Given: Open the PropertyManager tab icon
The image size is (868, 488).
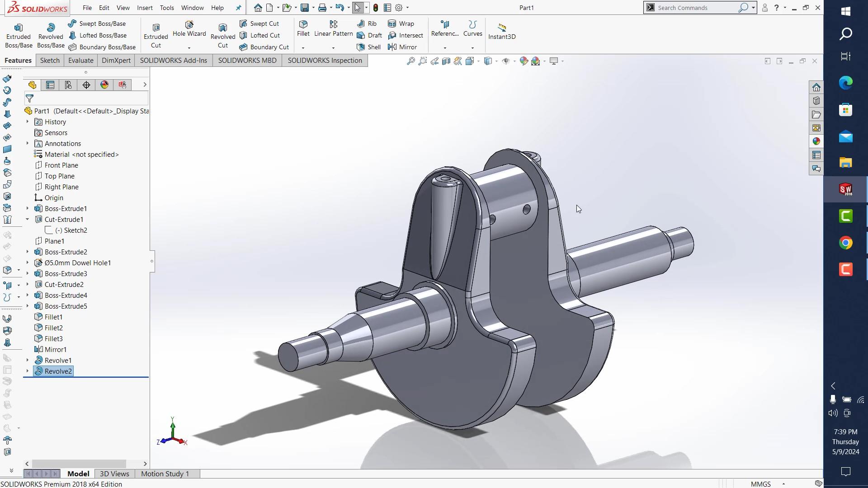Looking at the screenshot, I should point(50,85).
